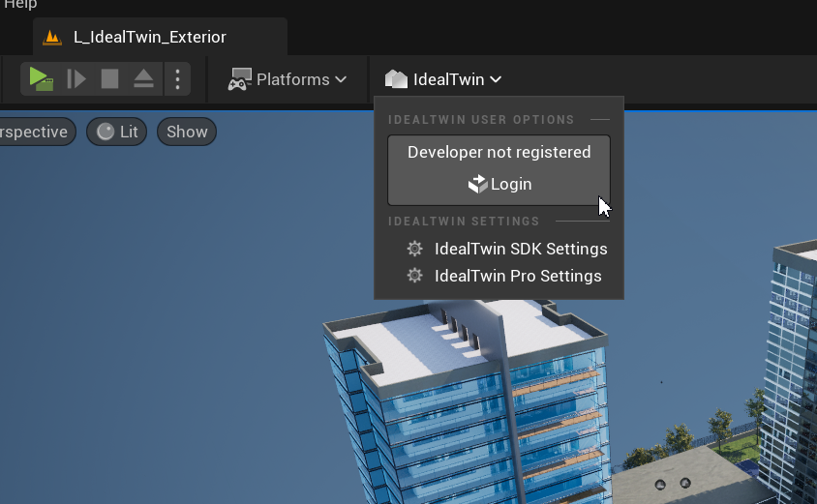Click the level icon on L_IdealTwin_Exterior tab
817x504 pixels.
tap(52, 38)
